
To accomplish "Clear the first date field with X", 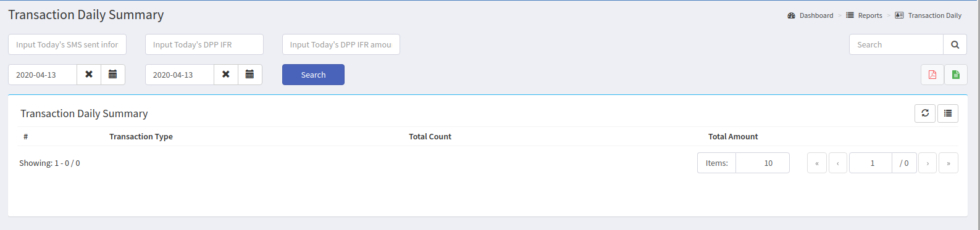I will [89, 75].
